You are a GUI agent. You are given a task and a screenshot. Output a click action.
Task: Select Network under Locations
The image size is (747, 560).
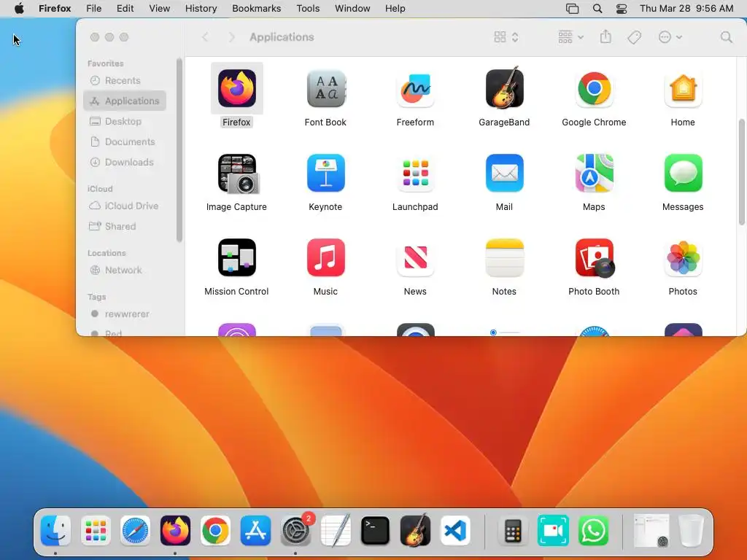pos(125,271)
